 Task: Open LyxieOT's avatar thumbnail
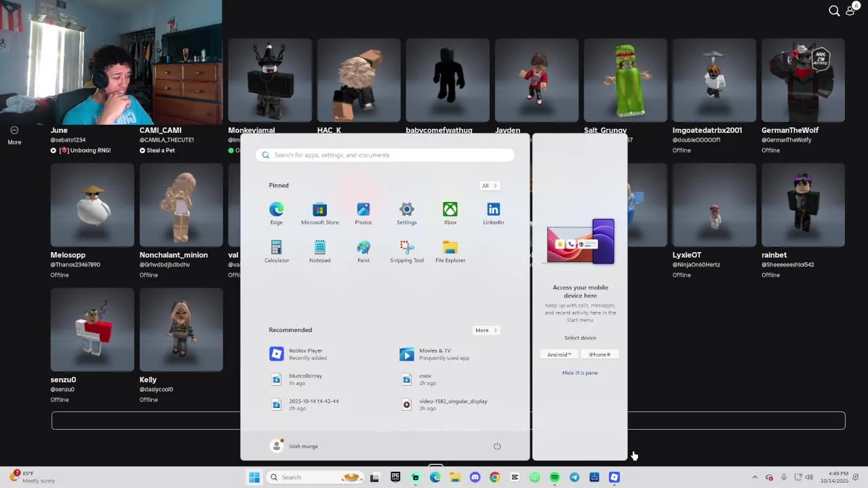tap(714, 205)
